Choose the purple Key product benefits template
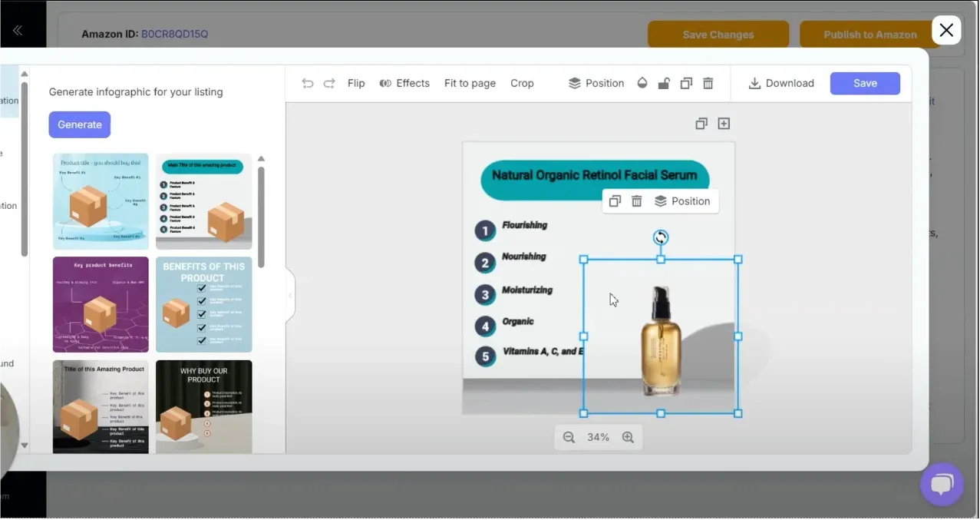The image size is (980, 520). tap(101, 304)
